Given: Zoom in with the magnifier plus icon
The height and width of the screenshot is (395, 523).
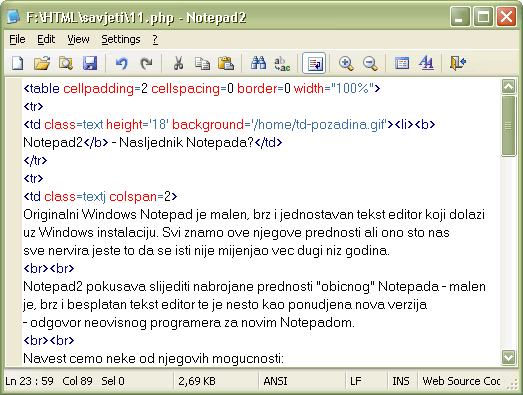Looking at the screenshot, I should coord(346,63).
